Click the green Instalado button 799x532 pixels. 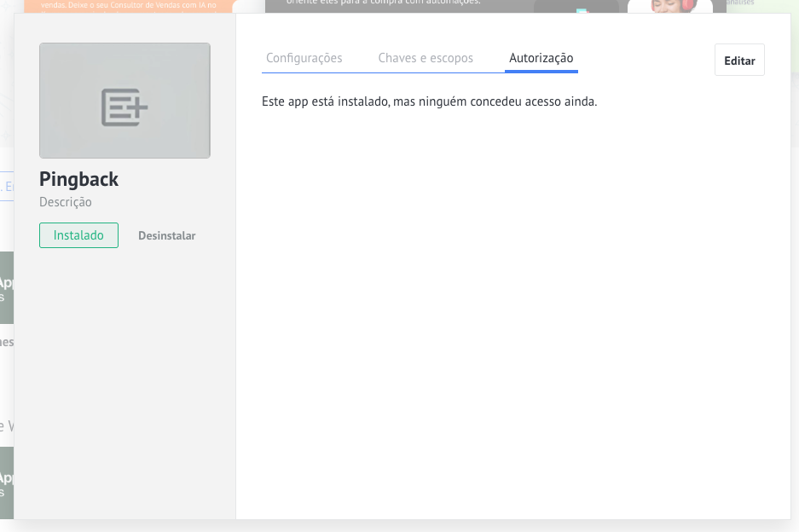point(78,235)
